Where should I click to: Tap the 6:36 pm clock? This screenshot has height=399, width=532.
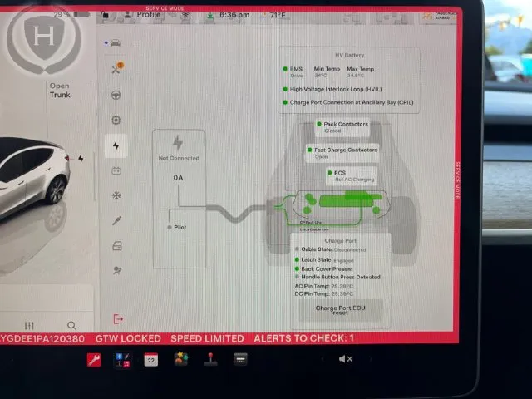point(234,15)
